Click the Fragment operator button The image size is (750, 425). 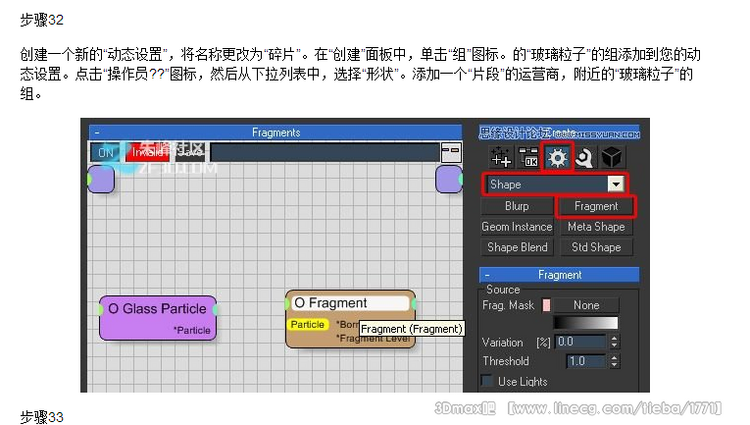tap(596, 206)
